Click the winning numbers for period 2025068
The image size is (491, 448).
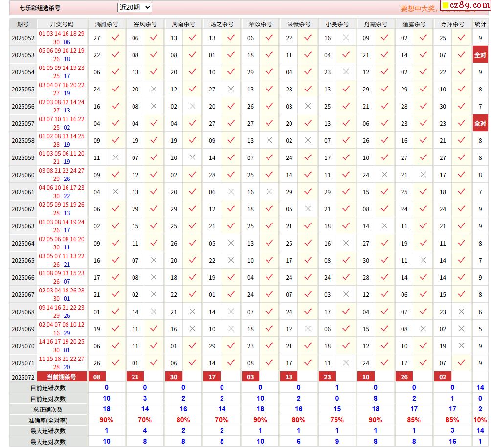point(62,312)
